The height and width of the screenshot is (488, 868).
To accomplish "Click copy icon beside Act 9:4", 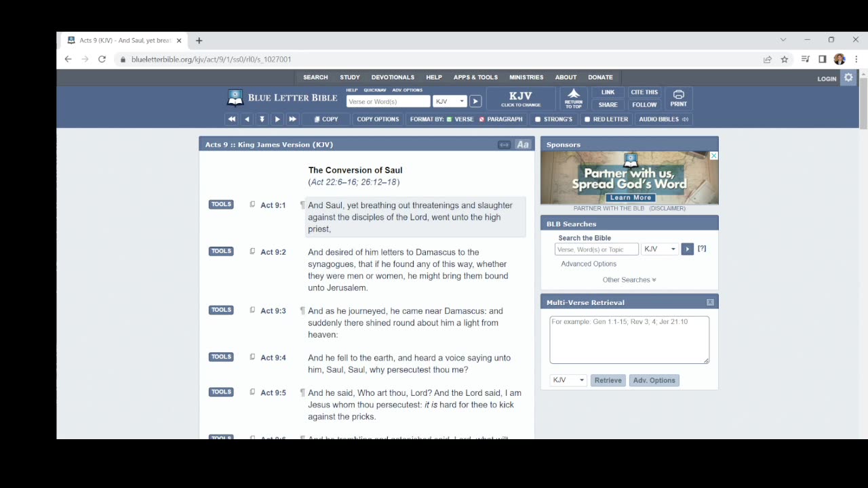I will point(252,357).
